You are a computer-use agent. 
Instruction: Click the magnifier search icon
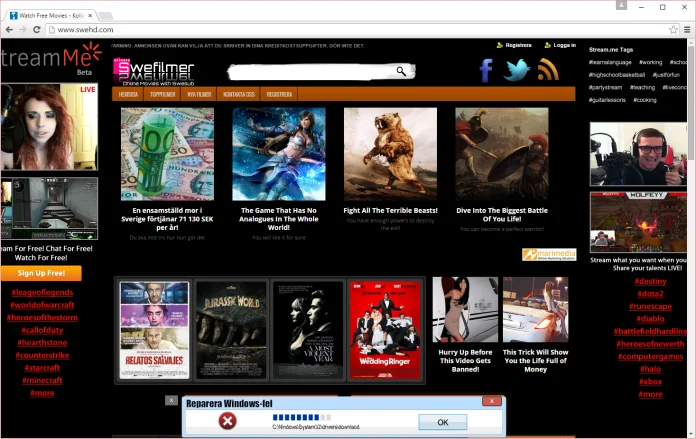pos(401,71)
